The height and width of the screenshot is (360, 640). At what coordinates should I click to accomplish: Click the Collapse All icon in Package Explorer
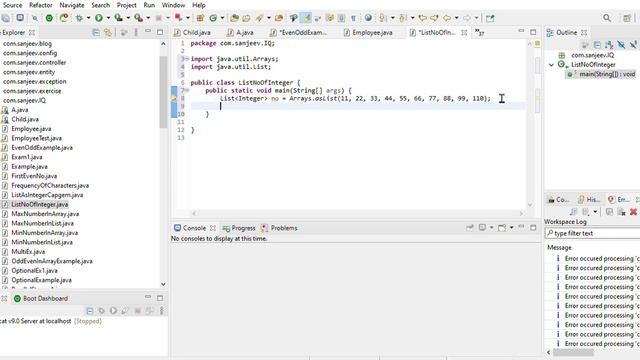96,32
